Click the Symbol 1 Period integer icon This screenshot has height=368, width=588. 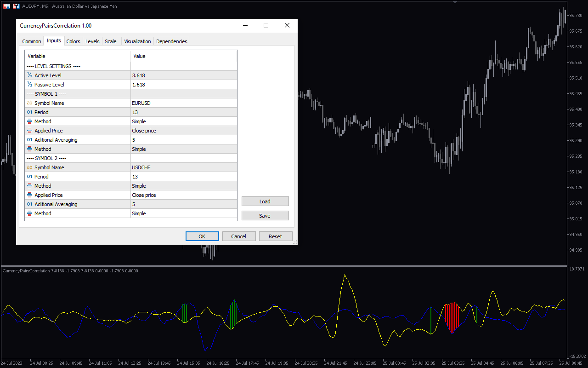point(30,112)
